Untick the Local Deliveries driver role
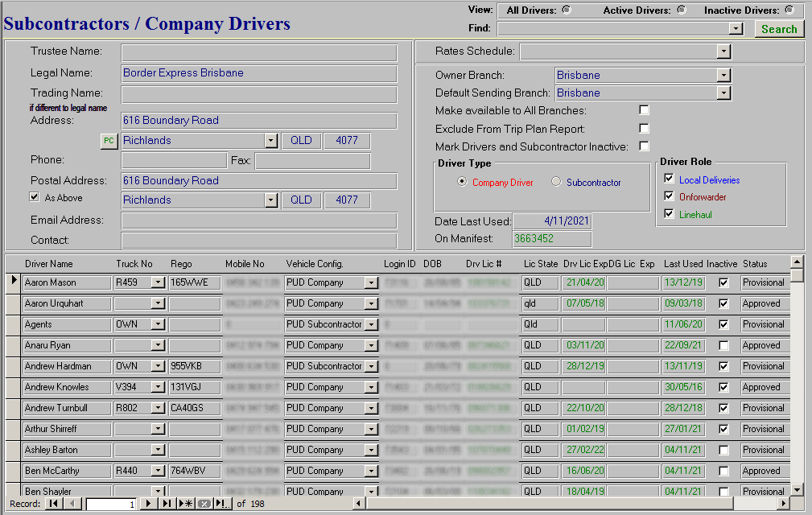Viewport: 812px width, 515px height. point(669,179)
